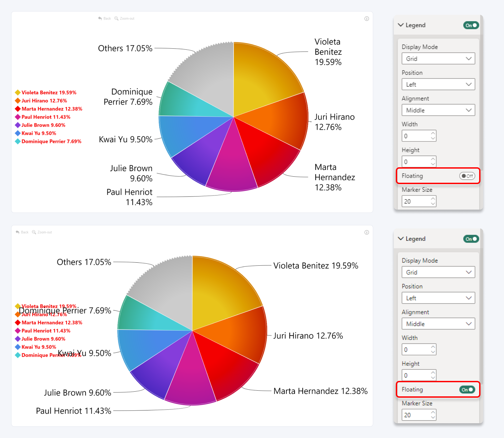The height and width of the screenshot is (438, 504).
Task: Disable Floating toggle in bottom panel
Action: coord(467,389)
